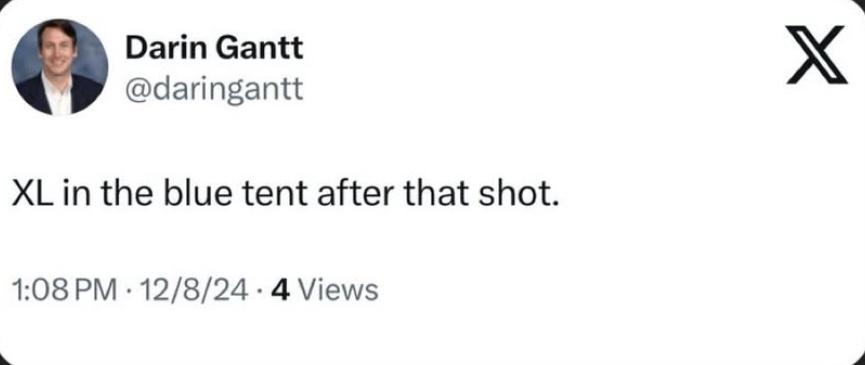The image size is (865, 365).
Task: Select the Darin Gantt display name
Action: pyautogui.click(x=214, y=49)
